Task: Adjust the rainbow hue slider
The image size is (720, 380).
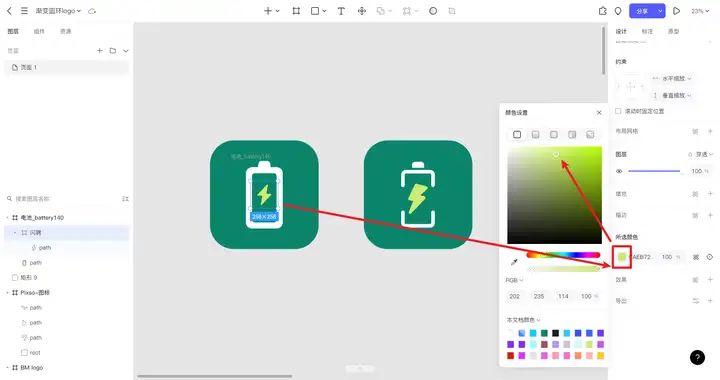Action: (563, 255)
